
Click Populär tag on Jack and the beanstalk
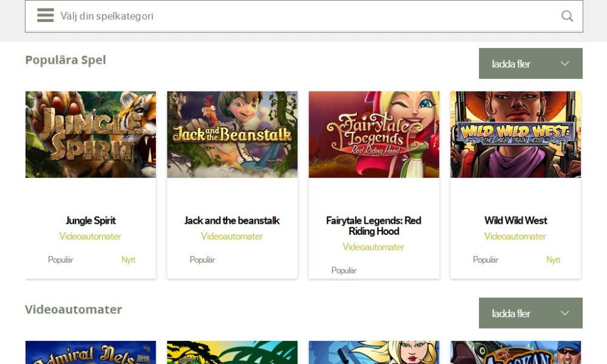(202, 260)
